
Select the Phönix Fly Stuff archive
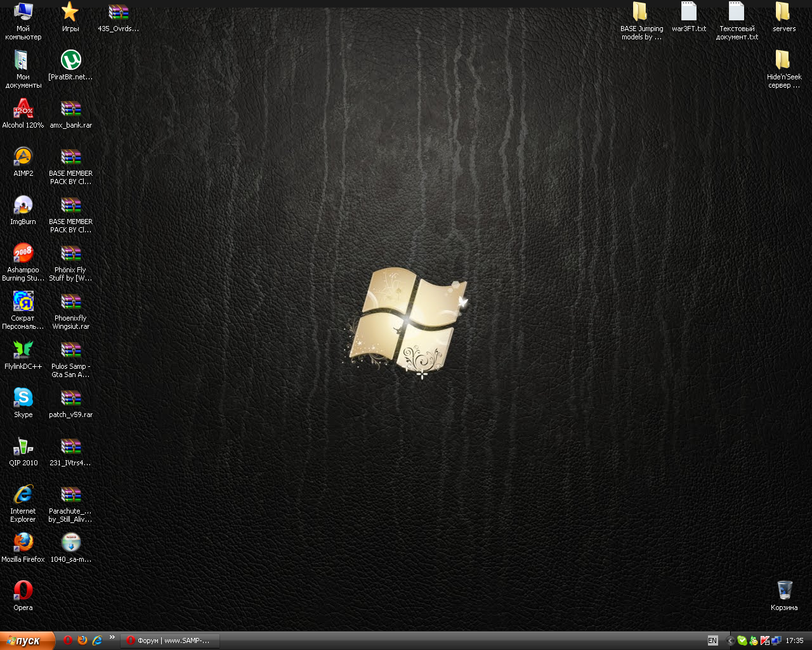click(x=70, y=262)
